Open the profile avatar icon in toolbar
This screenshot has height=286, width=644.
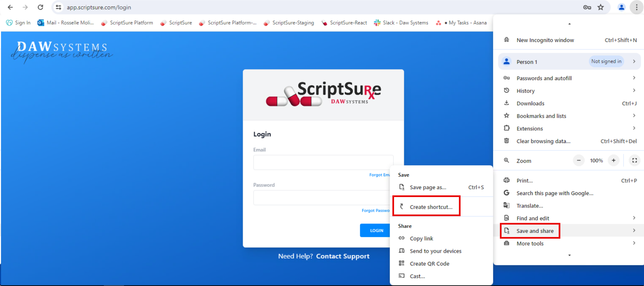coord(621,7)
